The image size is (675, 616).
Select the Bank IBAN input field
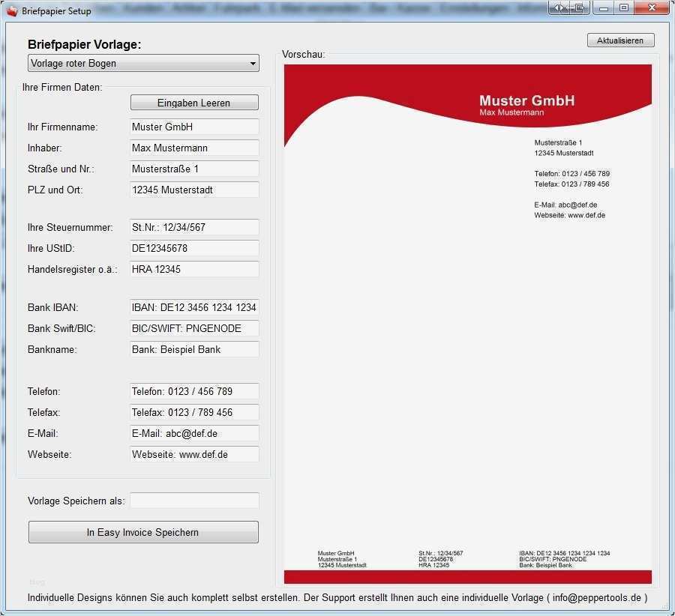193,307
